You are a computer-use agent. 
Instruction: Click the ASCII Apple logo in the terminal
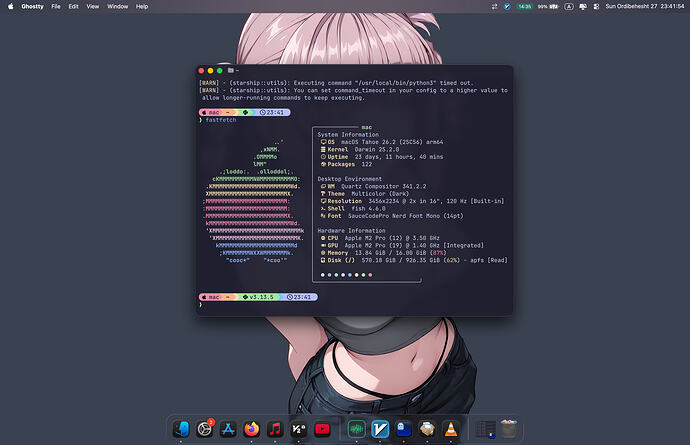tap(254, 201)
